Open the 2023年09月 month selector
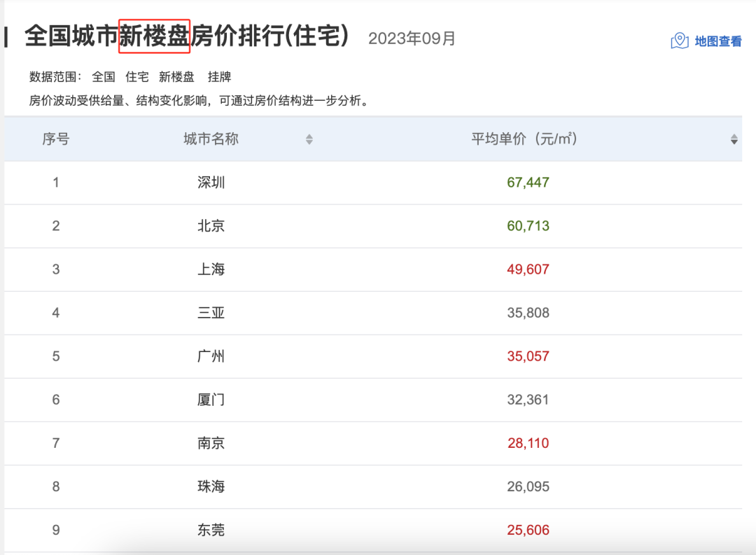This screenshot has width=756, height=555. click(410, 39)
